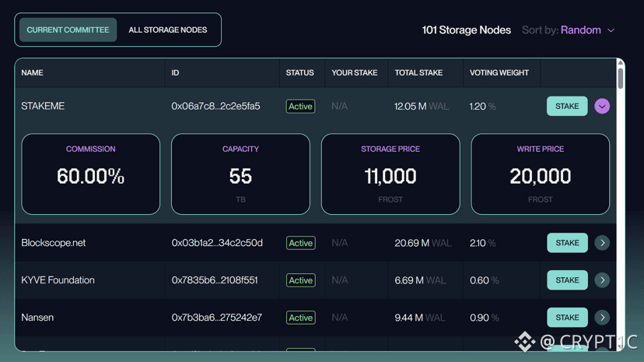Stake on the Nansen node
This screenshot has width=644, height=362.
[567, 318]
